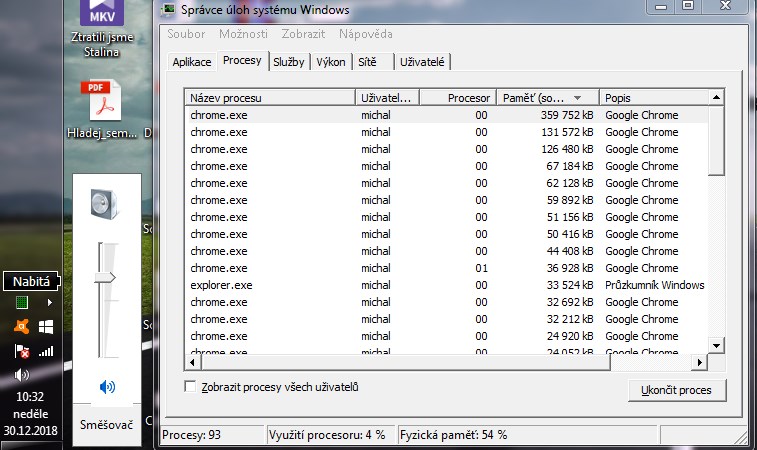Open network signal bars icon
Screen dimensions: 757x450
point(46,351)
